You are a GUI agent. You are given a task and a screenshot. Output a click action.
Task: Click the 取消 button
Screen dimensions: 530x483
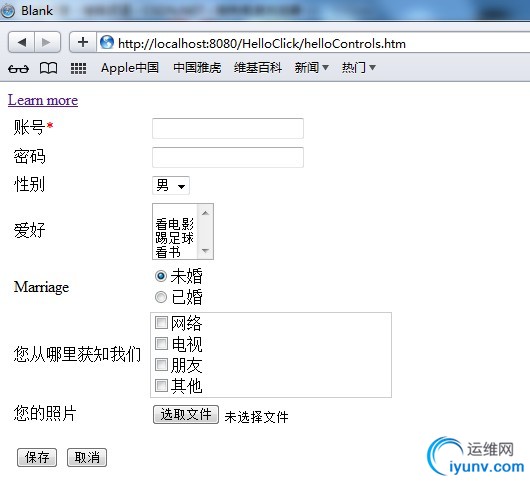coord(87,458)
